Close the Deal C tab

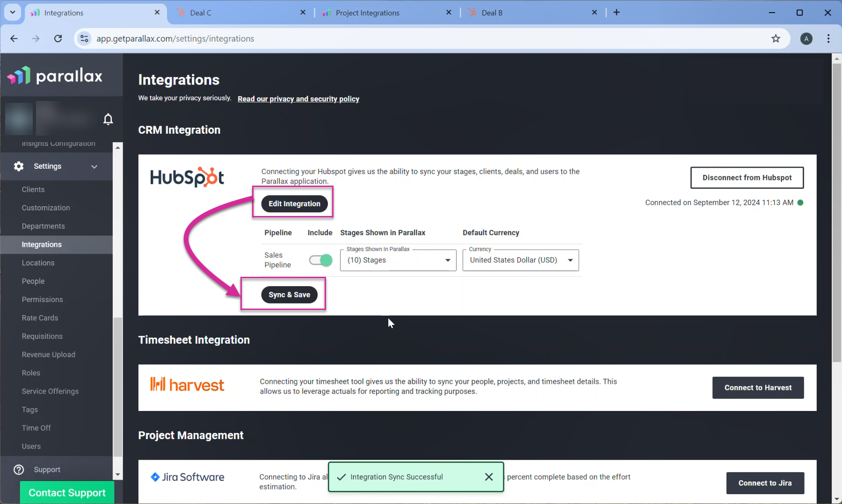point(303,13)
